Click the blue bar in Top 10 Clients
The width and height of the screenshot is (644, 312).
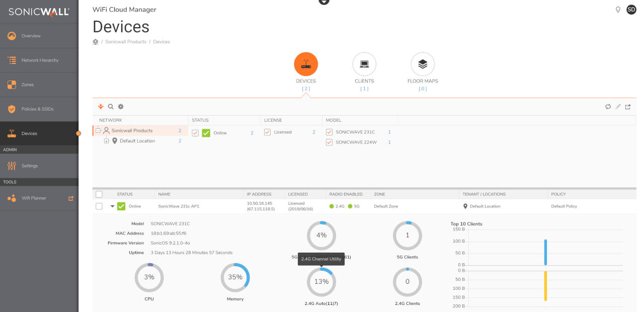tap(545, 252)
